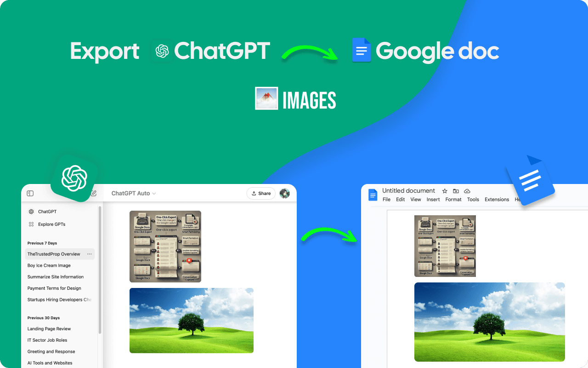Open the AI Tools and Websites chat

pos(50,363)
